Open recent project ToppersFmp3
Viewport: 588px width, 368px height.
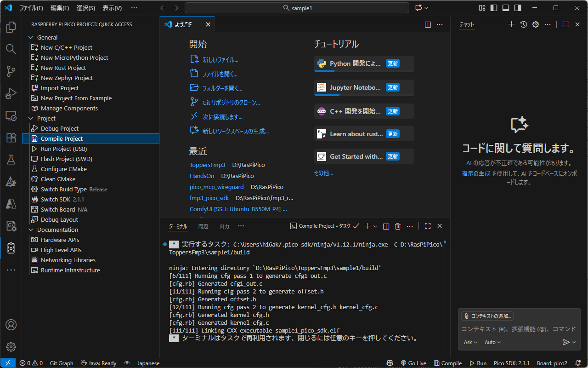207,165
